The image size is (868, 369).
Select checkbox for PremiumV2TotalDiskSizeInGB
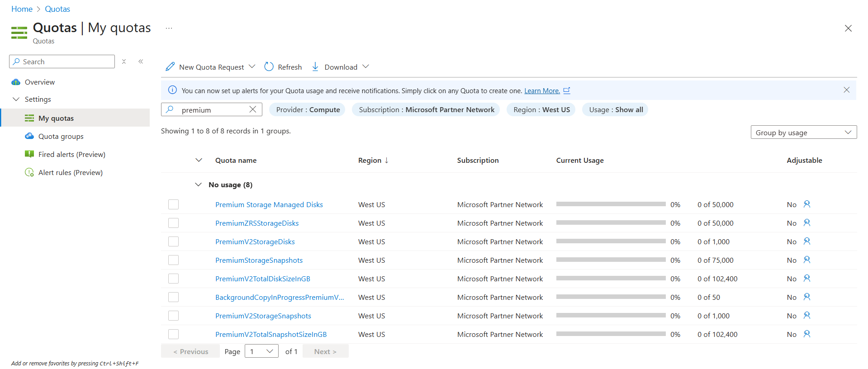(x=173, y=279)
